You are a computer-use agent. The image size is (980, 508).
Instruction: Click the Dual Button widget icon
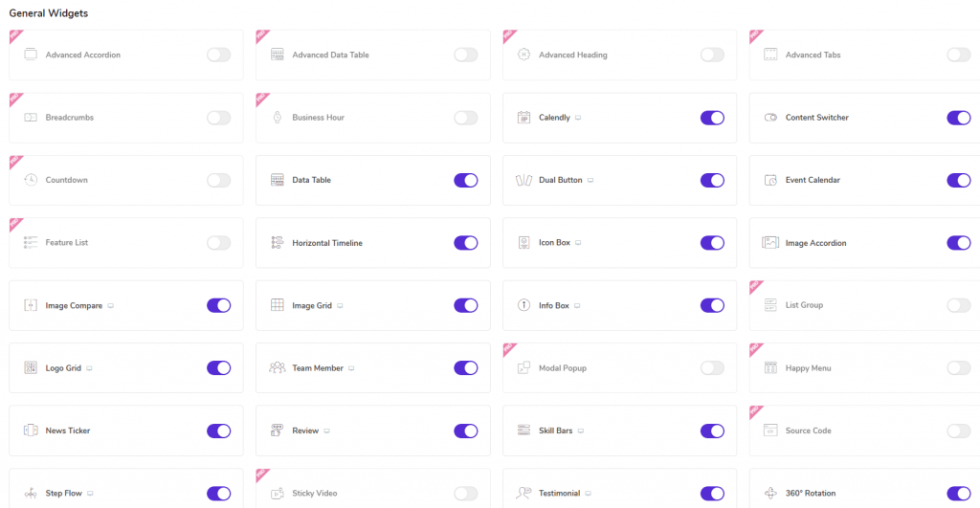[x=523, y=180]
